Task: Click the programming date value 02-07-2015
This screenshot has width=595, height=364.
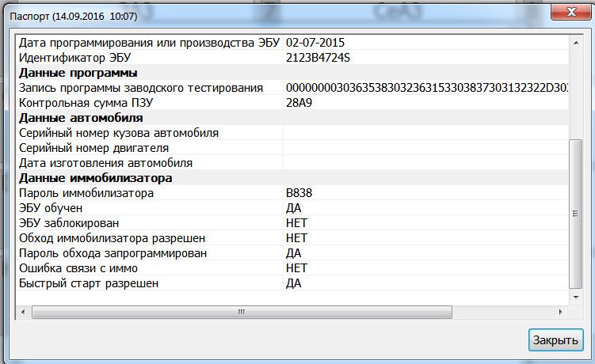Action: point(315,43)
